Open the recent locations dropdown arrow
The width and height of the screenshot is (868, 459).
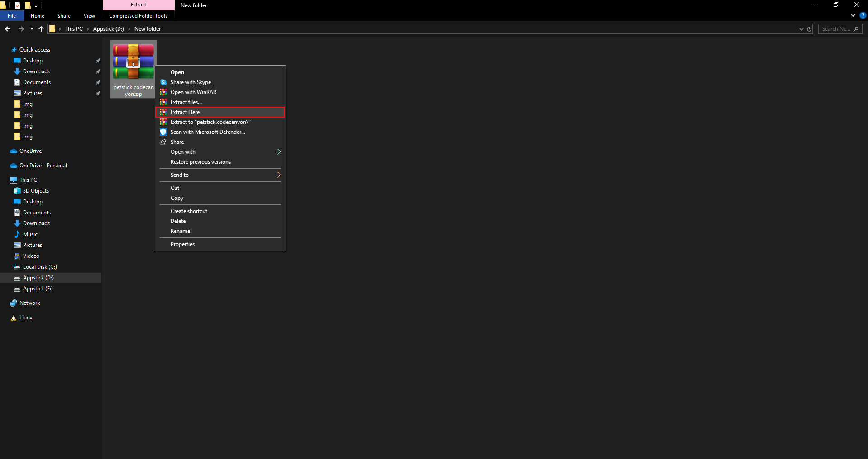[32, 29]
